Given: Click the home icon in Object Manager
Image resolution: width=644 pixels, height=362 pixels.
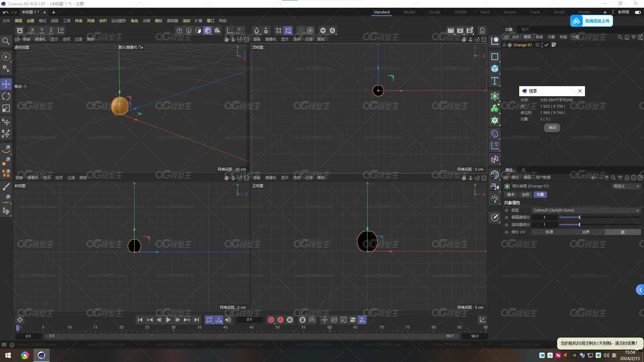Looking at the screenshot, I should tap(627, 37).
